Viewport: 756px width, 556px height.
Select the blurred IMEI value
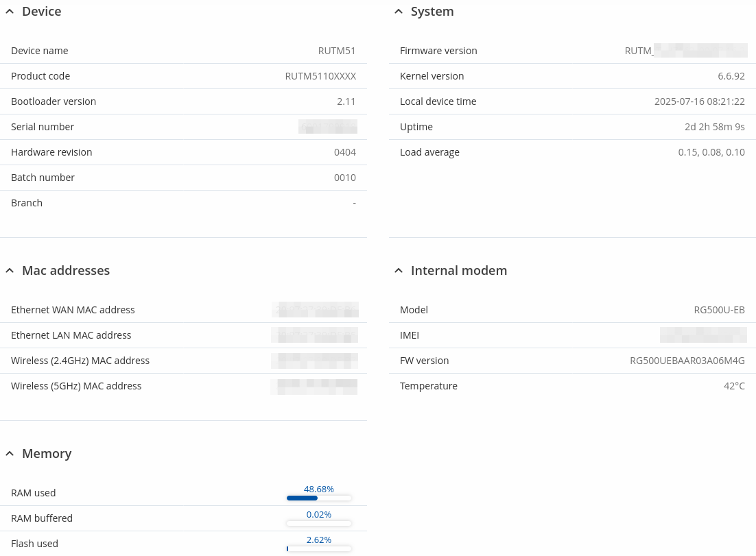point(703,335)
